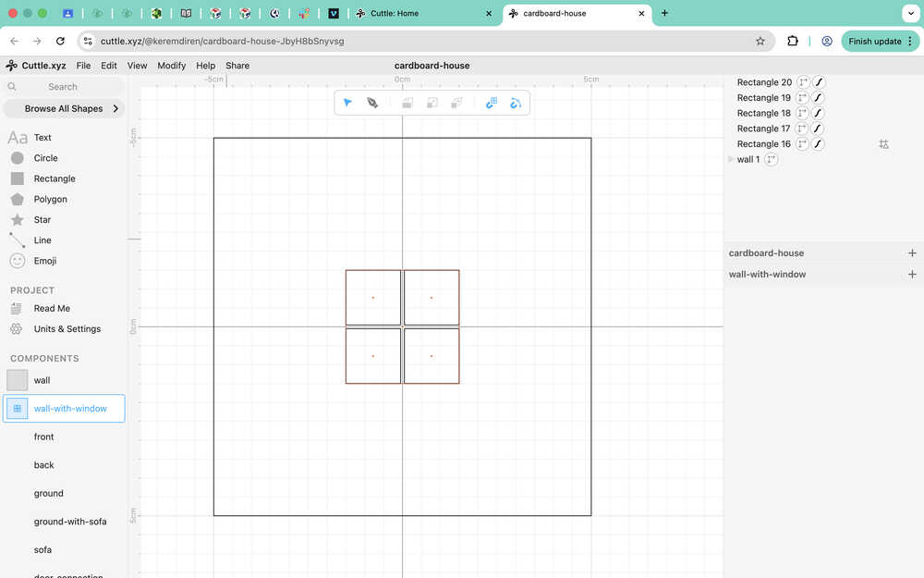
Task: Open the View menu
Action: tap(138, 66)
